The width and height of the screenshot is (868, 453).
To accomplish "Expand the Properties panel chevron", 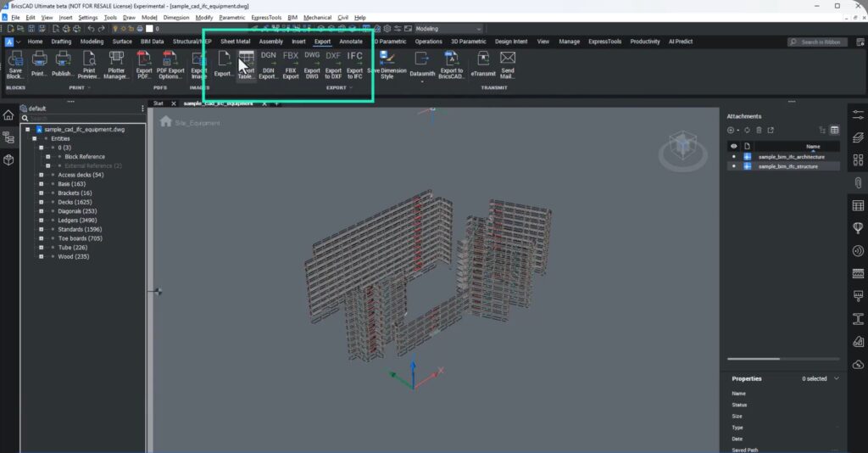I will [x=837, y=379].
